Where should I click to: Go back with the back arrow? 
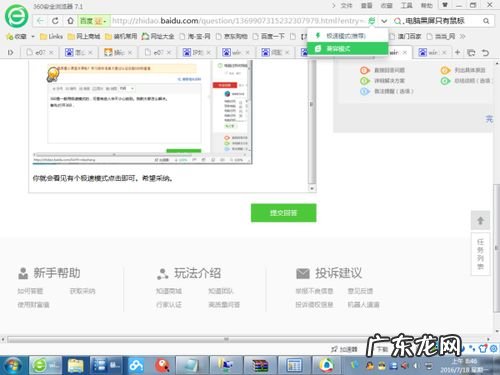tap(41, 21)
